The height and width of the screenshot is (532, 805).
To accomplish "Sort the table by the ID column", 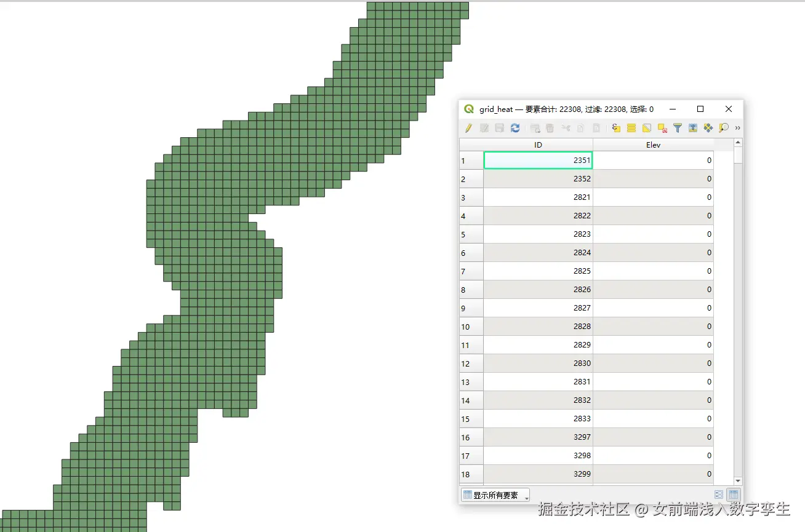I will point(537,145).
